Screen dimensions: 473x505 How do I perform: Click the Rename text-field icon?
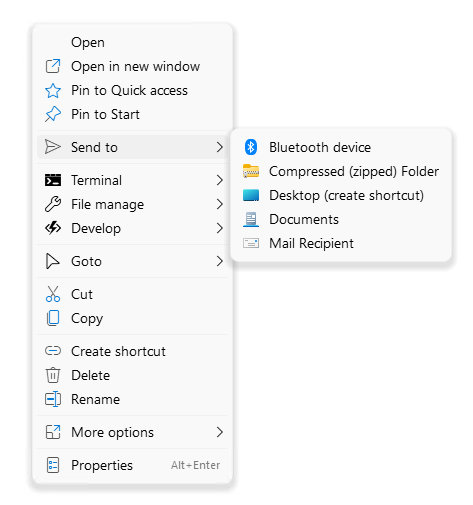point(53,399)
